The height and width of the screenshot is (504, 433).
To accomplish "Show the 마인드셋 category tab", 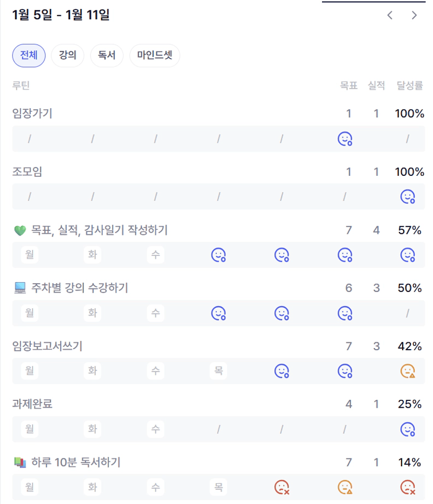I will (x=154, y=55).
